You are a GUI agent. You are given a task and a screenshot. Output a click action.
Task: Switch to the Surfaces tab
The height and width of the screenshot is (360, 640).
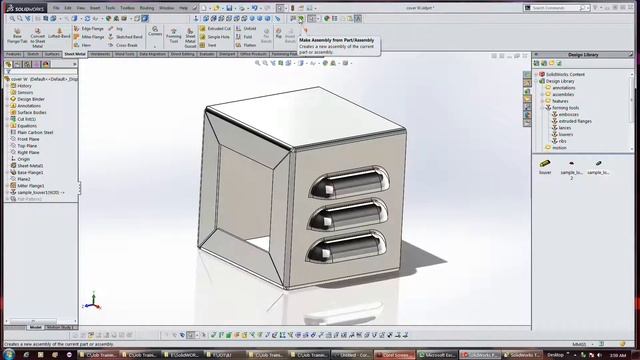tap(52, 54)
